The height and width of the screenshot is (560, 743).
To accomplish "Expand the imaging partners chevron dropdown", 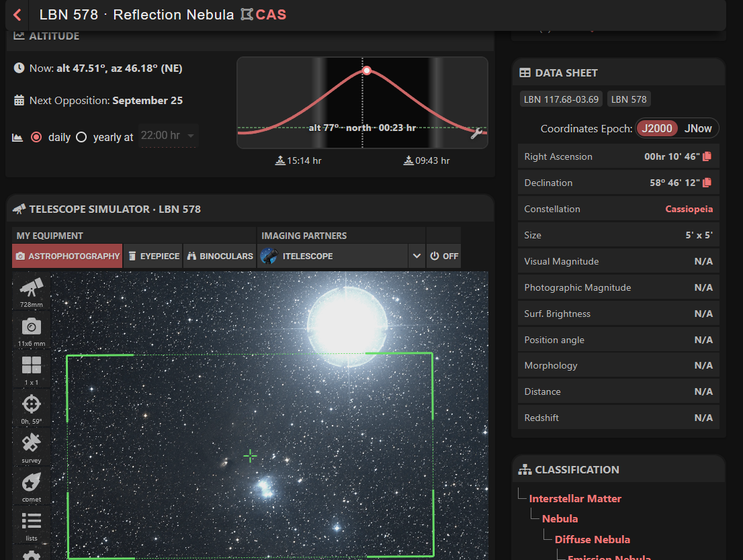I will 417,256.
